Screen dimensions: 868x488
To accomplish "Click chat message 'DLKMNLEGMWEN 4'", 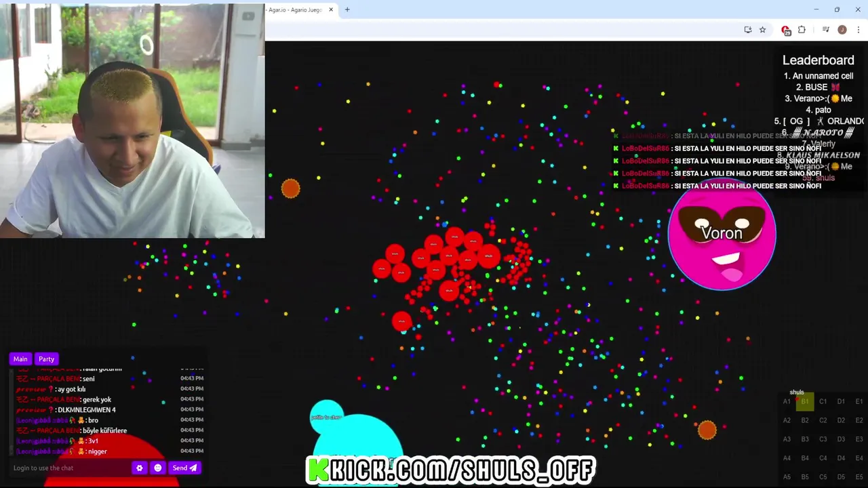I will pyautogui.click(x=85, y=410).
